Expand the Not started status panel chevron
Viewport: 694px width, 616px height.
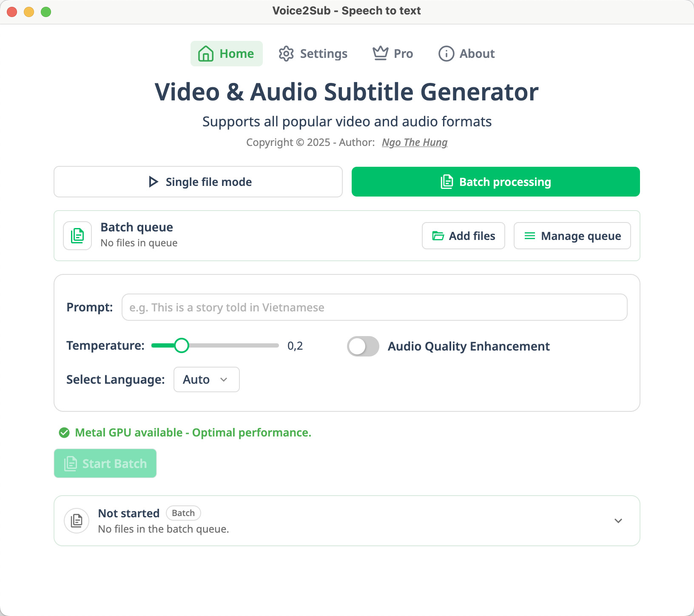pos(618,521)
